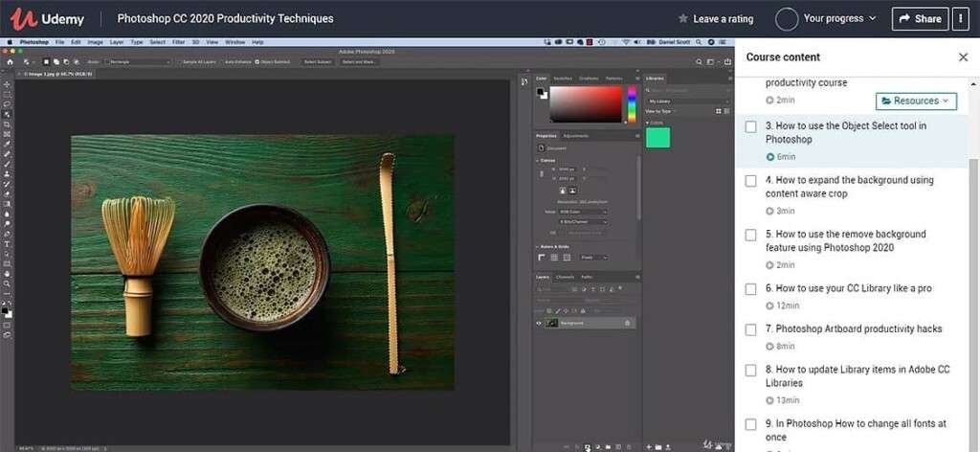Open the Mode Rectangle dropdown

coord(138,62)
